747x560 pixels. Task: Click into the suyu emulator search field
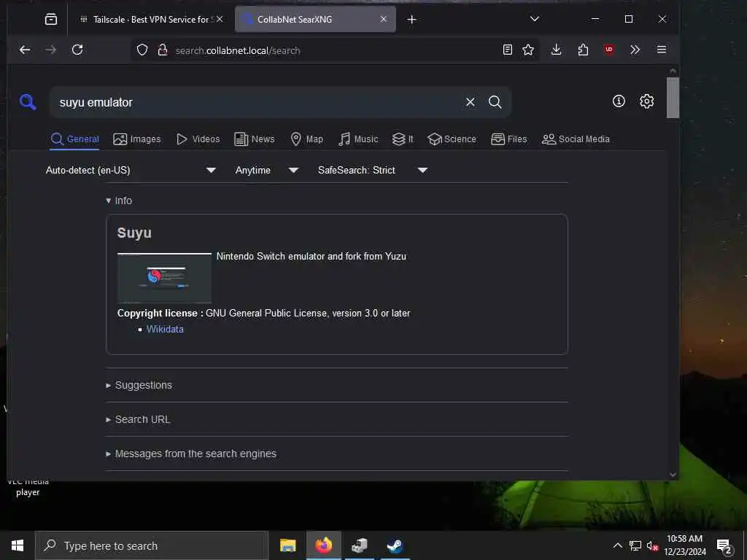258,102
